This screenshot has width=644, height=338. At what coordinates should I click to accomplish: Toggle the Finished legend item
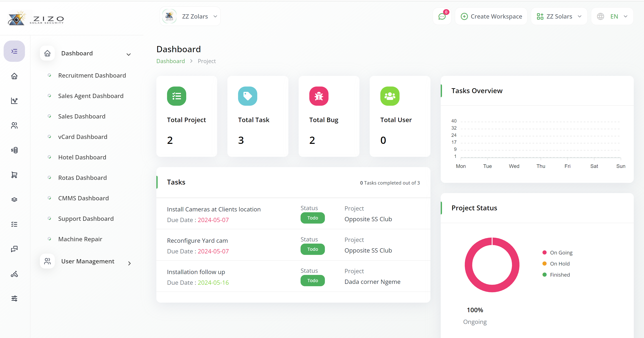[x=560, y=275]
